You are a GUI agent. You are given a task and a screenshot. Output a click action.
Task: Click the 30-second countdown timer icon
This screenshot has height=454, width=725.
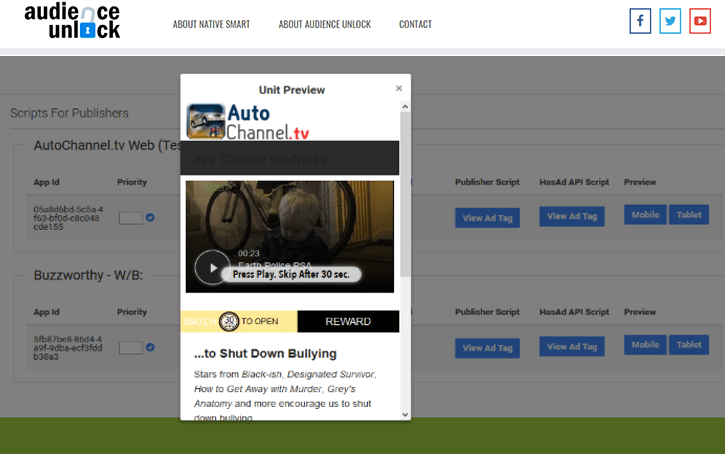(x=229, y=321)
